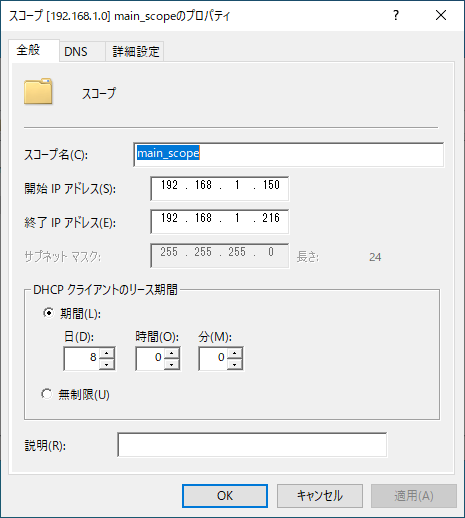The height and width of the screenshot is (518, 465).
Task: Click the キャンセル button
Action: [320, 496]
